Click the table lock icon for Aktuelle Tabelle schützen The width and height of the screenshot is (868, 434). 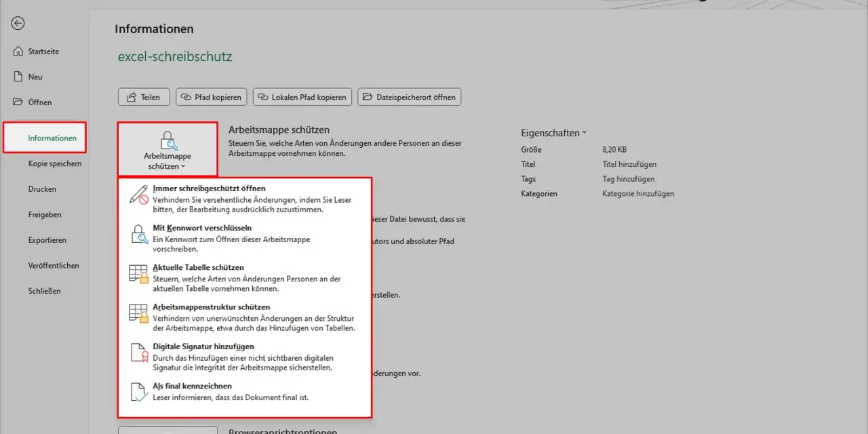(x=139, y=274)
